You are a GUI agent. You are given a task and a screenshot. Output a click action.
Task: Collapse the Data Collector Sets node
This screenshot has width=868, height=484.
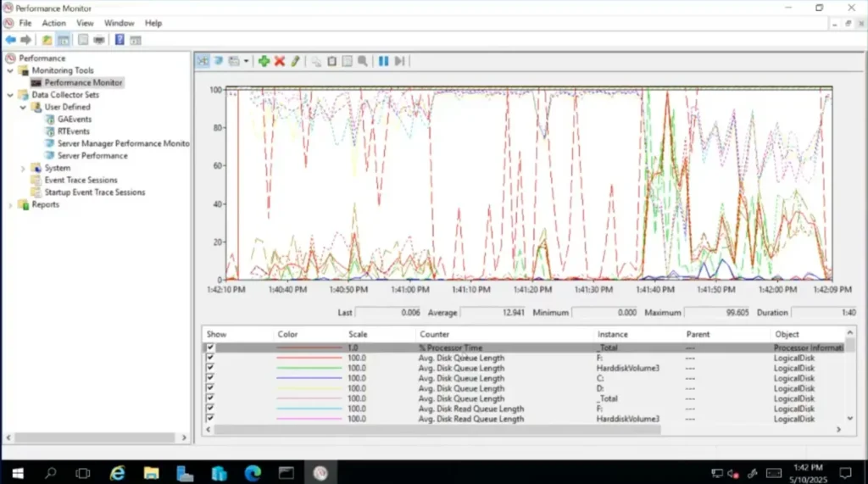click(11, 95)
